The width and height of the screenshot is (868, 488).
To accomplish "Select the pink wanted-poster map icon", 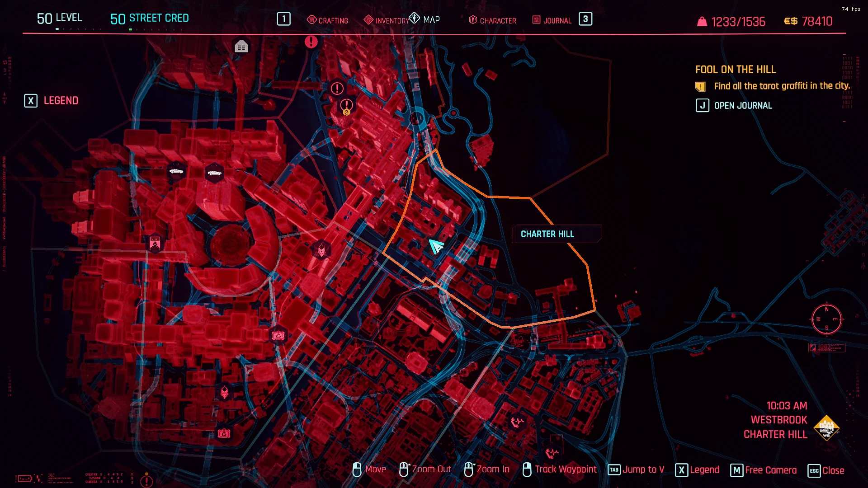I will coord(155,244).
